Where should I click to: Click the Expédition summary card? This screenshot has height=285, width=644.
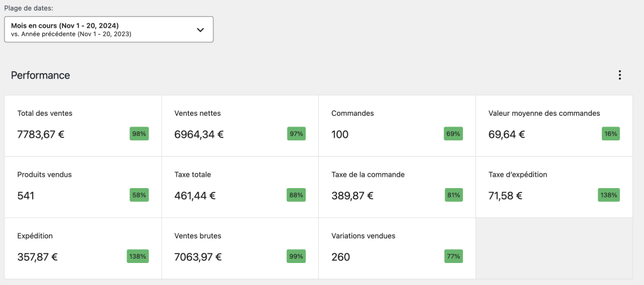(x=83, y=248)
